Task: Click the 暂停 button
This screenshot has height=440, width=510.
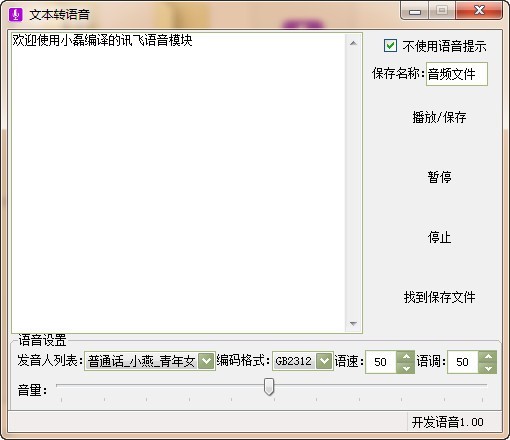Action: point(439,177)
